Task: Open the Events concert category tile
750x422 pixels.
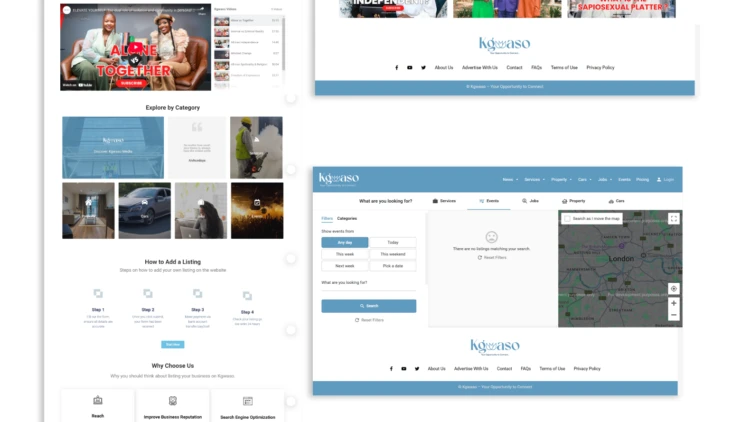Action: [x=257, y=211]
